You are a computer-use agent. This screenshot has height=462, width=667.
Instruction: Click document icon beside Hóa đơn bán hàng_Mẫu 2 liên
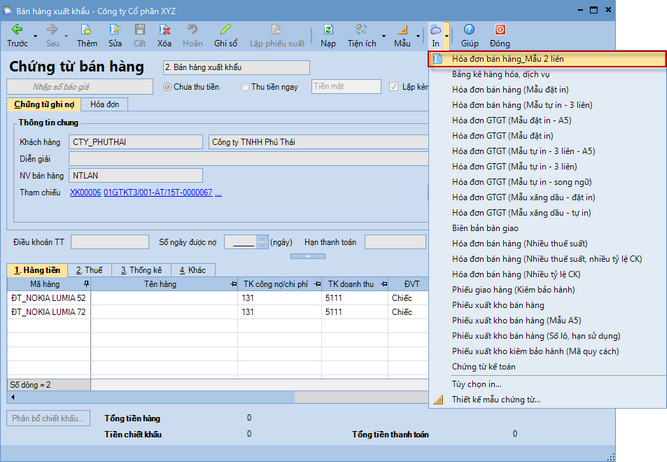click(x=438, y=59)
